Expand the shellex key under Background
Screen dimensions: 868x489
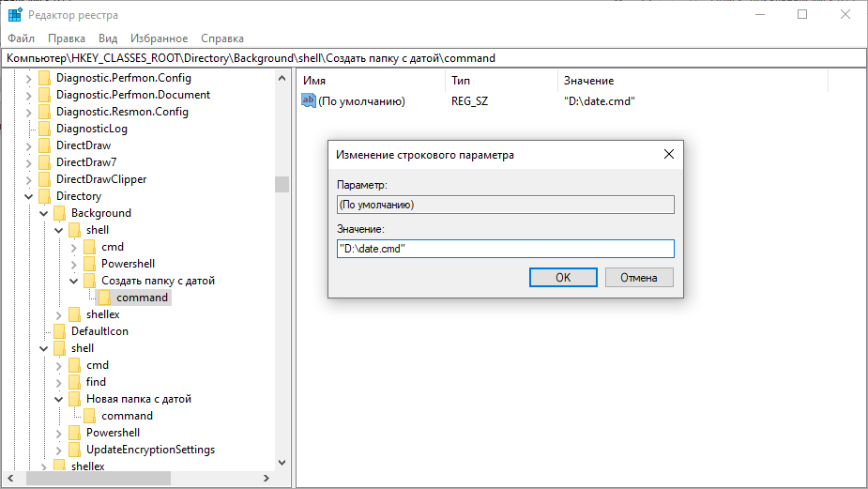59,315
